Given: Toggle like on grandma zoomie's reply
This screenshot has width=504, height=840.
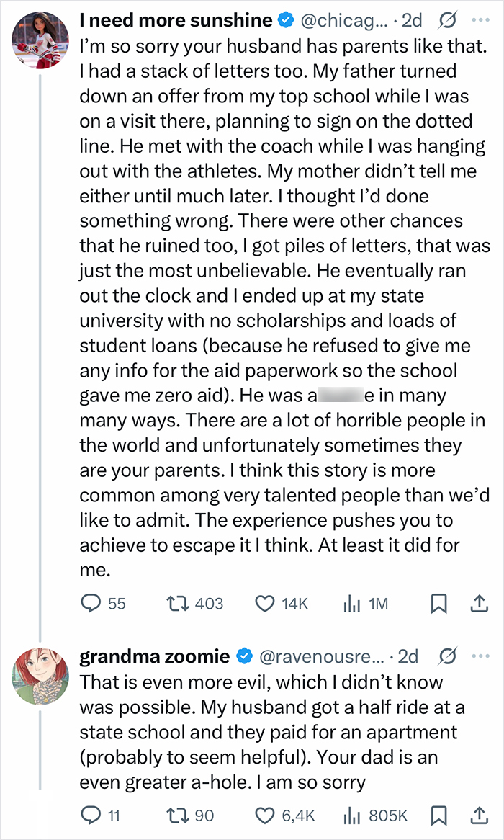Looking at the screenshot, I should [x=265, y=816].
